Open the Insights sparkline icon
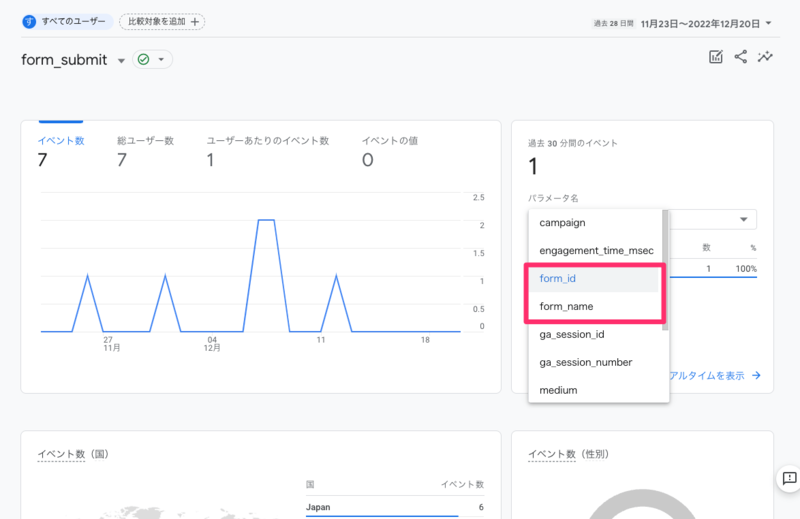The height and width of the screenshot is (519, 800). coord(765,57)
